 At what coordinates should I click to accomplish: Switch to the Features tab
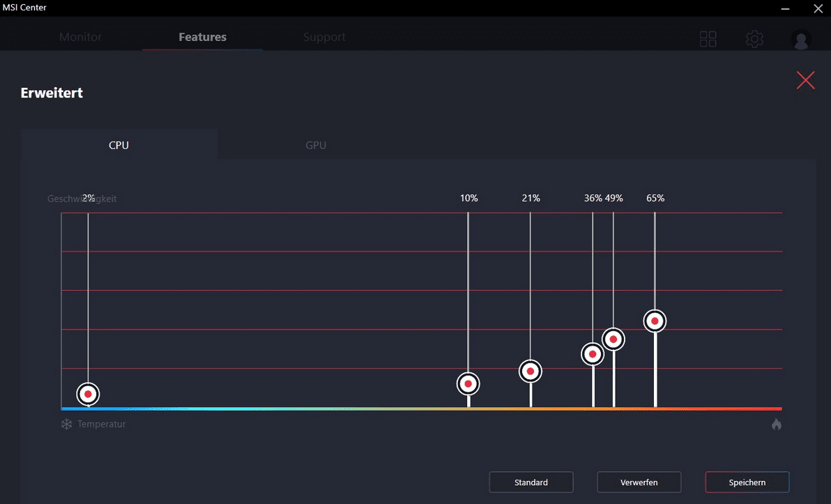pyautogui.click(x=202, y=37)
